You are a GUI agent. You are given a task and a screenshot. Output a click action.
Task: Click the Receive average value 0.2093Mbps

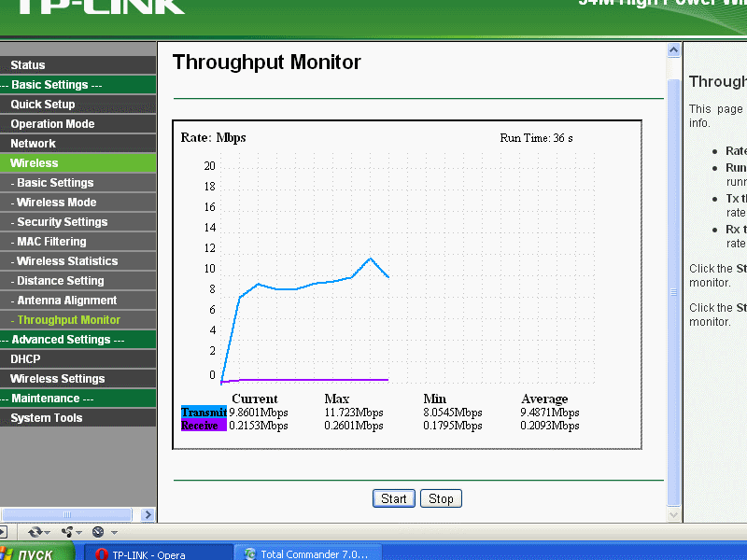point(550,426)
